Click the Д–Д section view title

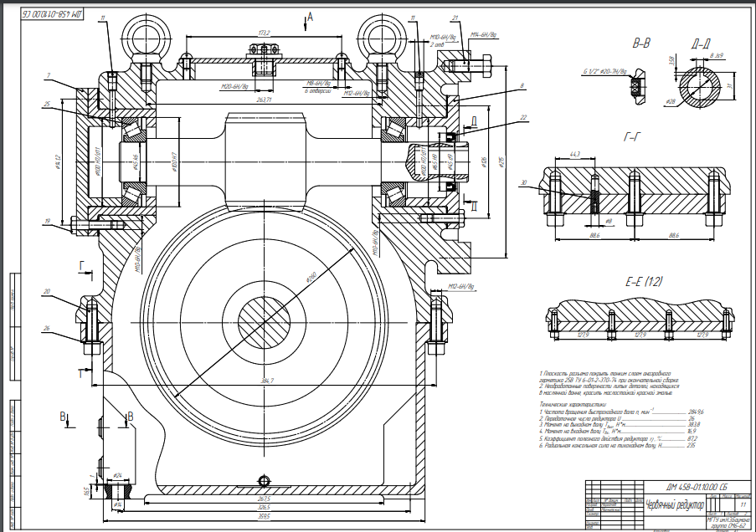coord(702,41)
